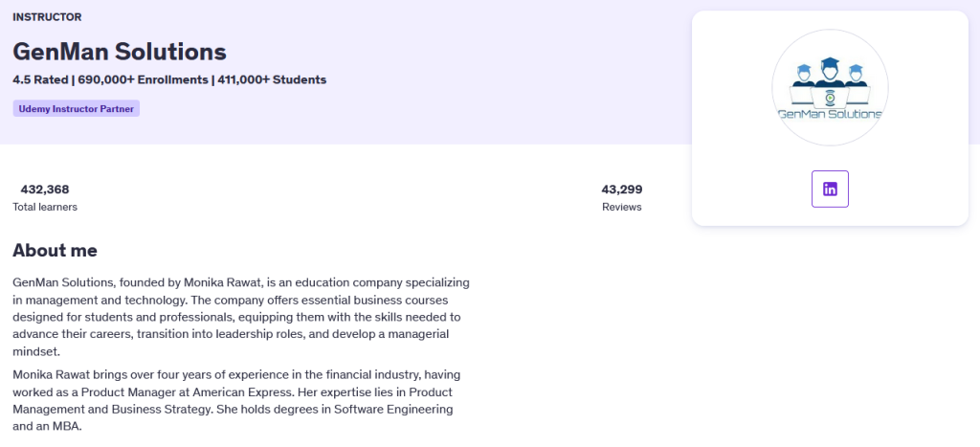Click the Reviews label
Viewport: 980px width, 447px height.
(x=622, y=207)
